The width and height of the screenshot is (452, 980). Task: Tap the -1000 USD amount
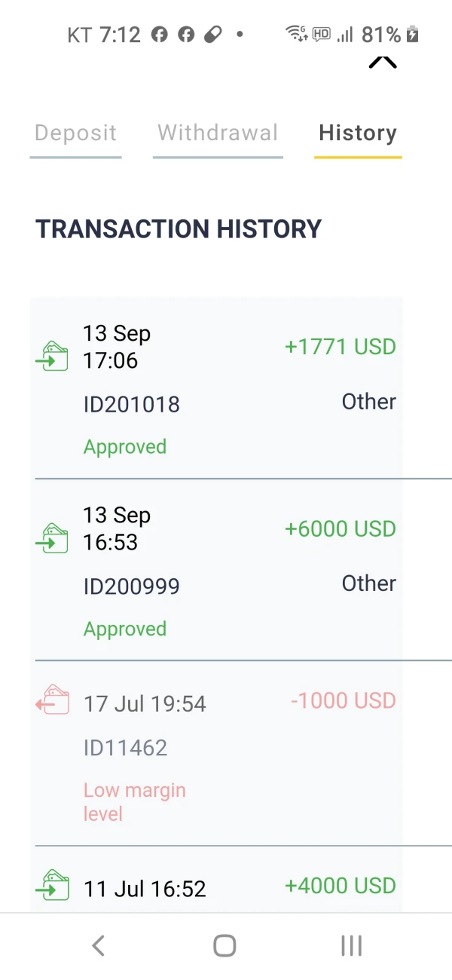pyautogui.click(x=344, y=701)
